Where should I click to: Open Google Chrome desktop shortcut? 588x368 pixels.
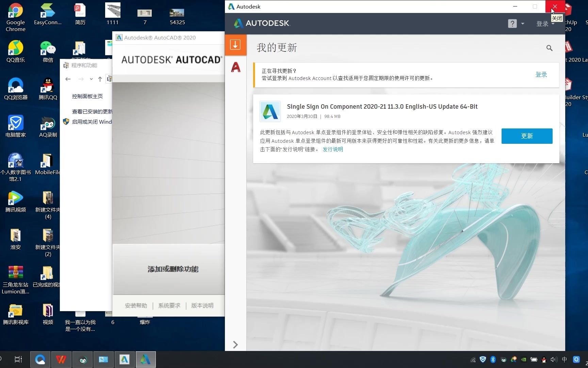coord(15,17)
